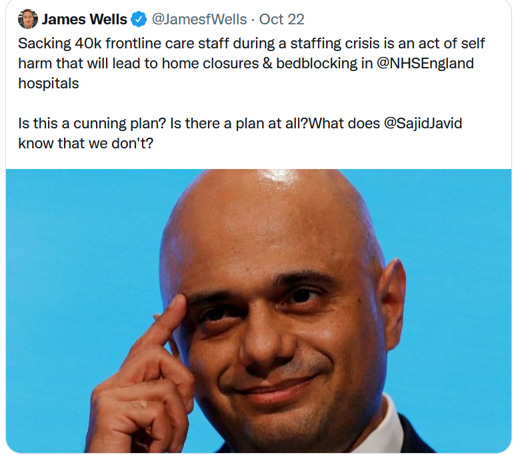Open the James Wells display name
Viewport: 517px width, 455px height.
[x=84, y=19]
